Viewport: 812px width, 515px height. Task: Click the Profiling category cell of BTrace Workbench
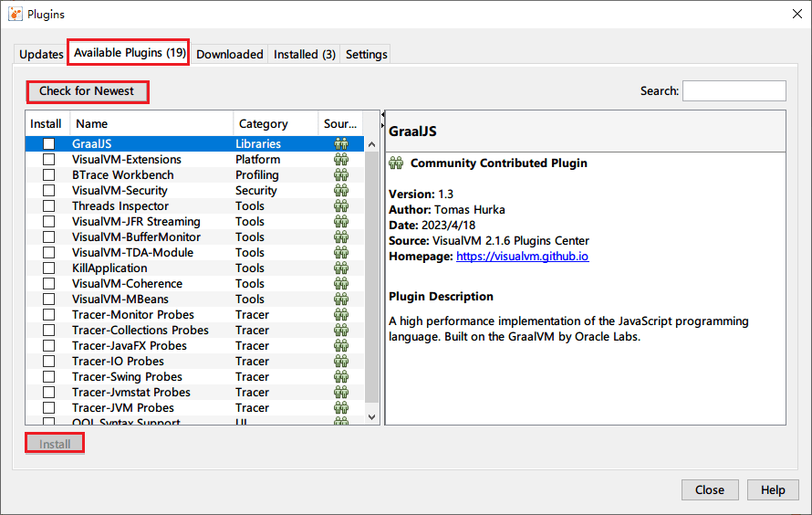click(x=257, y=175)
